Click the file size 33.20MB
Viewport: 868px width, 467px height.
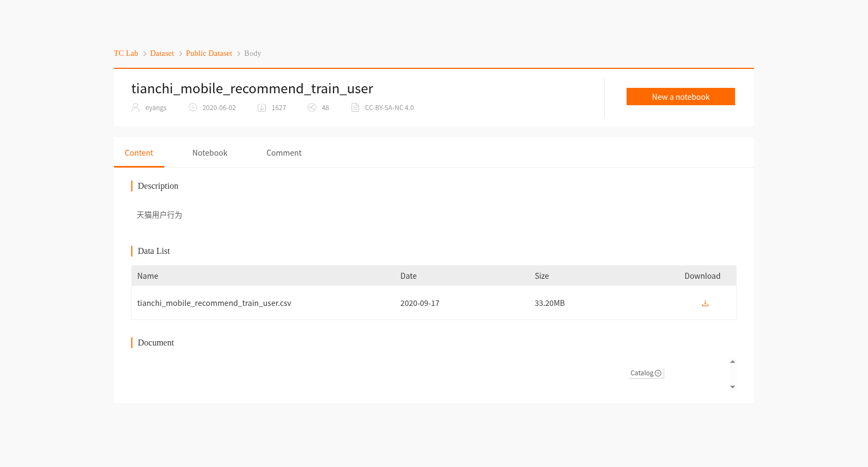tap(550, 303)
